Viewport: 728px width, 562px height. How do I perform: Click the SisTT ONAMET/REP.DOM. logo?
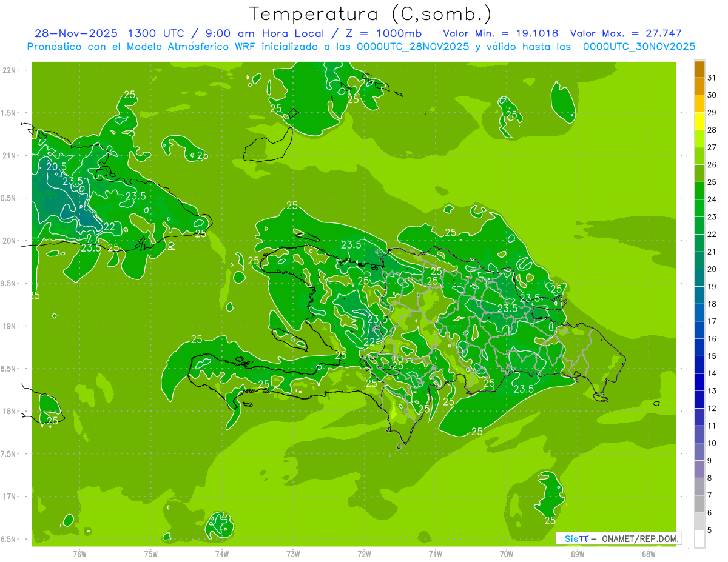[x=618, y=538]
